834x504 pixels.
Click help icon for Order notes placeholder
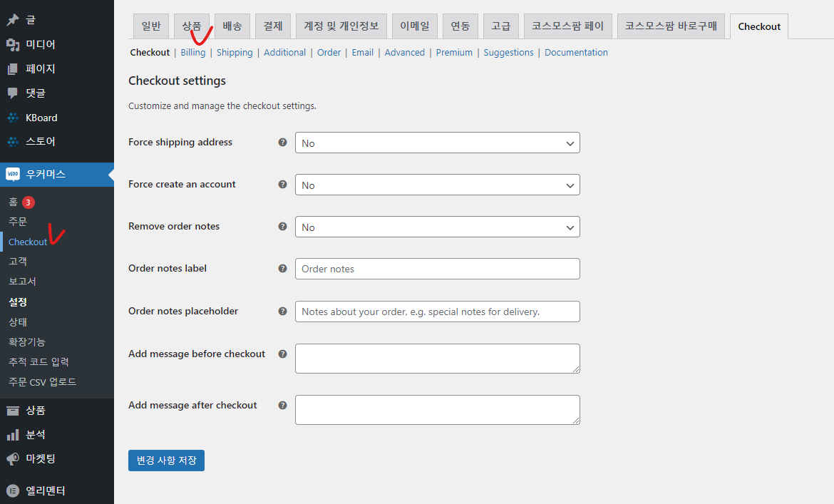(x=282, y=311)
